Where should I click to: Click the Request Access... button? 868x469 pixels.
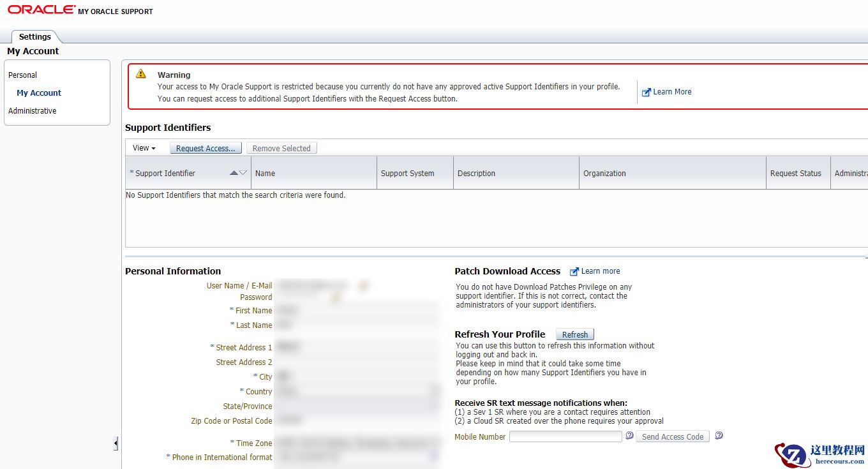pyautogui.click(x=206, y=148)
